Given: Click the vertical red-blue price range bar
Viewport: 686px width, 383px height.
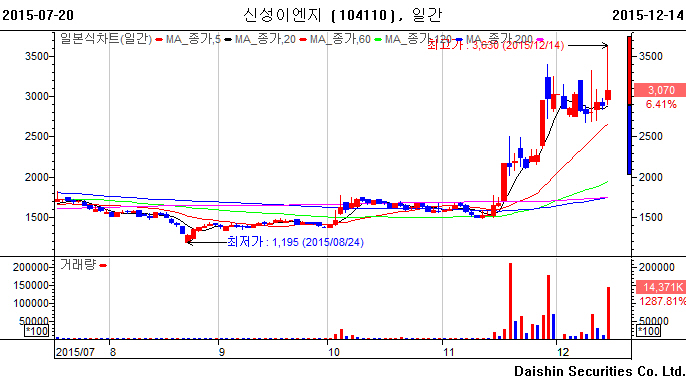Looking at the screenshot, I should pos(629,105).
